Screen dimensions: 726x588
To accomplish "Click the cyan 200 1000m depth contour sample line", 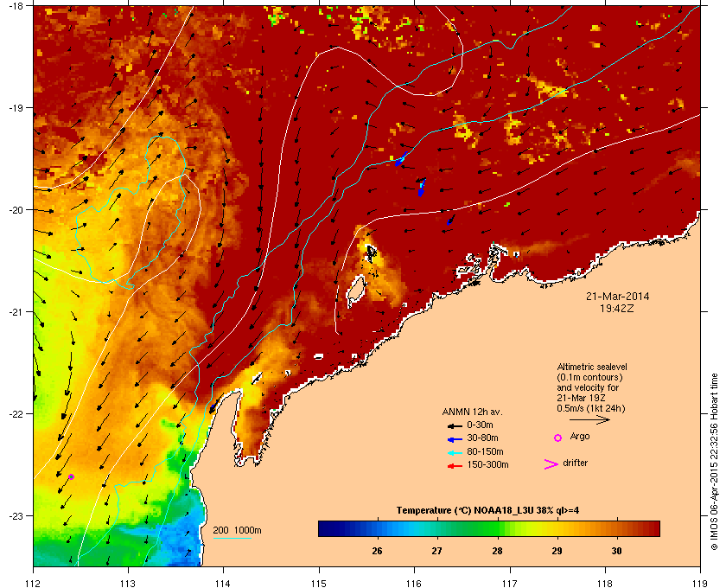I will click(232, 538).
